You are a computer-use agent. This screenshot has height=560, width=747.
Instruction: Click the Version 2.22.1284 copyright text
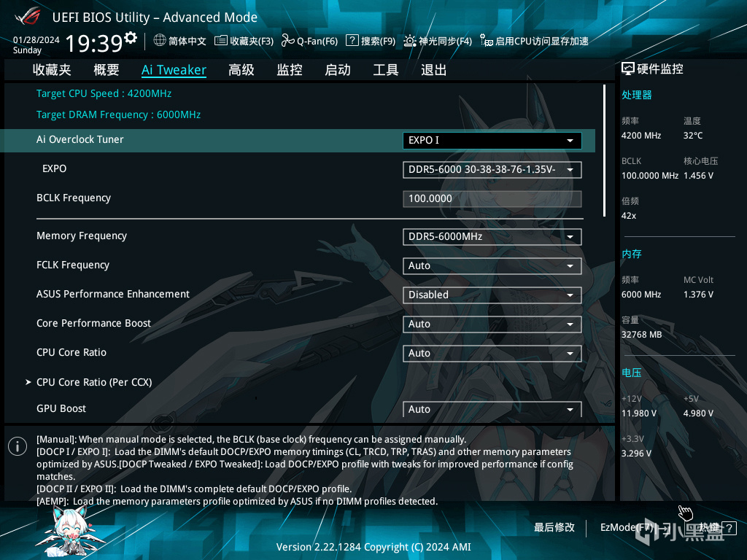(373, 547)
